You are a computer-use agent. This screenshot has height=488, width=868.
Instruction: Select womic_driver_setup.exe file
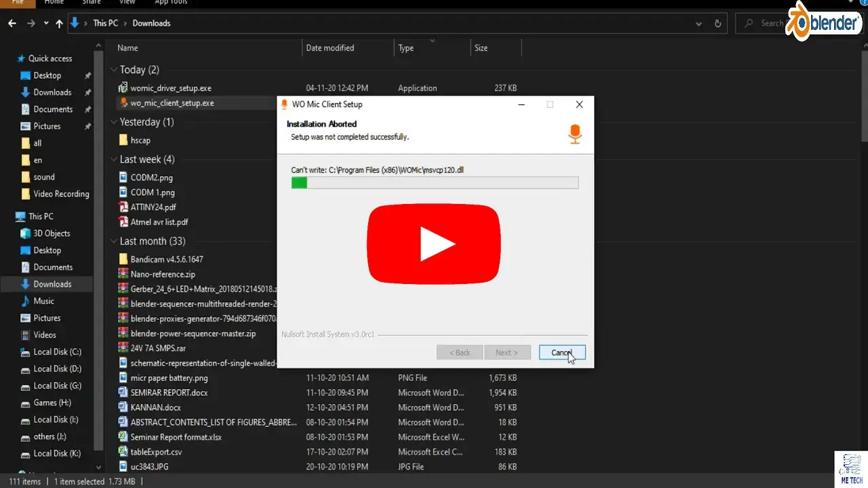(x=171, y=88)
